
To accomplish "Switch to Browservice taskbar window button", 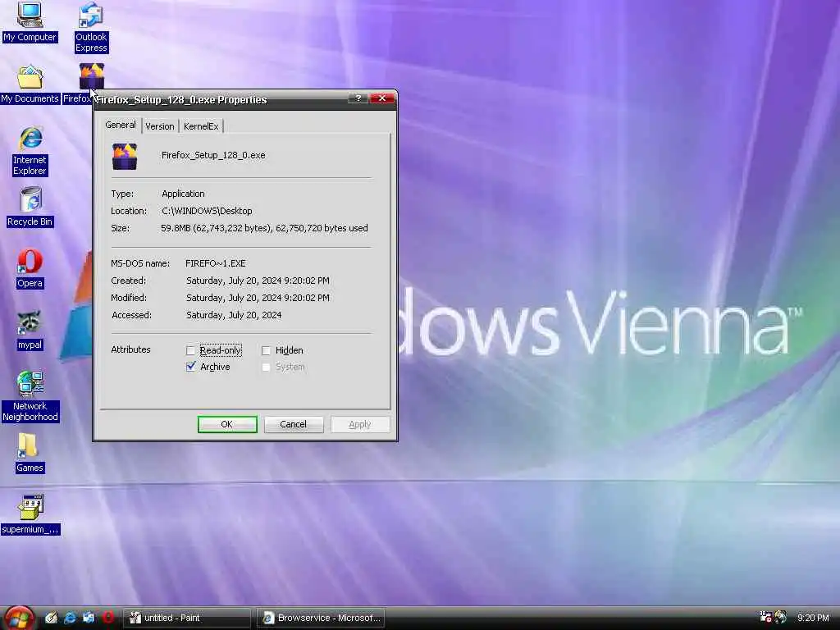I will (321, 618).
